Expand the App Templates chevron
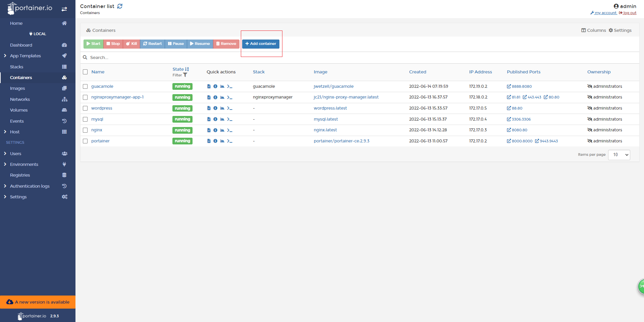 coord(5,56)
